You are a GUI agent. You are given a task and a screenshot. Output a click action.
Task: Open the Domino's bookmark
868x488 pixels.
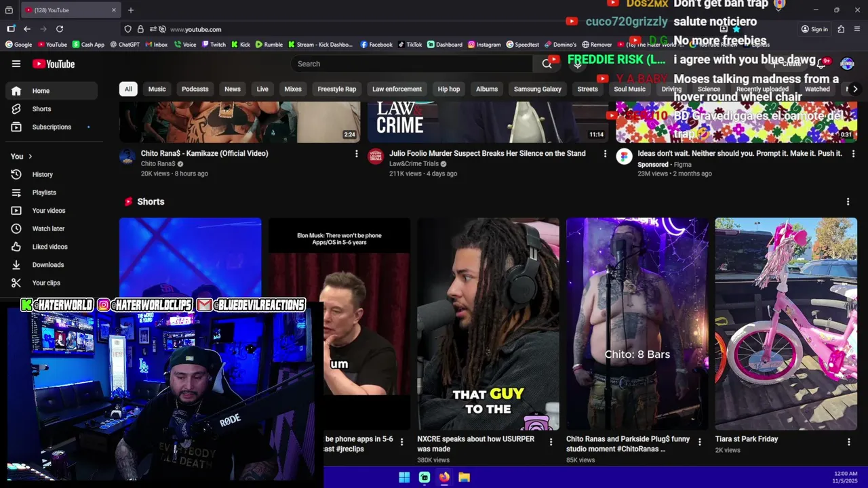coord(560,45)
